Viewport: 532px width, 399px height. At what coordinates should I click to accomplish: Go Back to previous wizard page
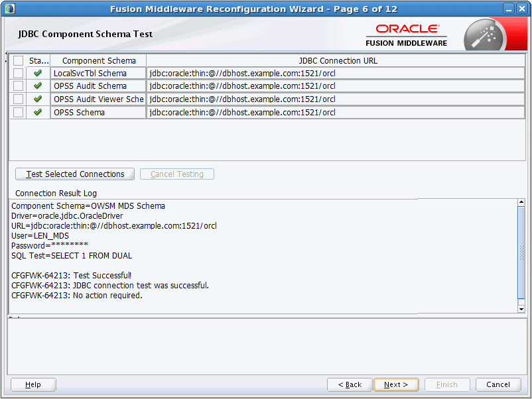(x=350, y=385)
